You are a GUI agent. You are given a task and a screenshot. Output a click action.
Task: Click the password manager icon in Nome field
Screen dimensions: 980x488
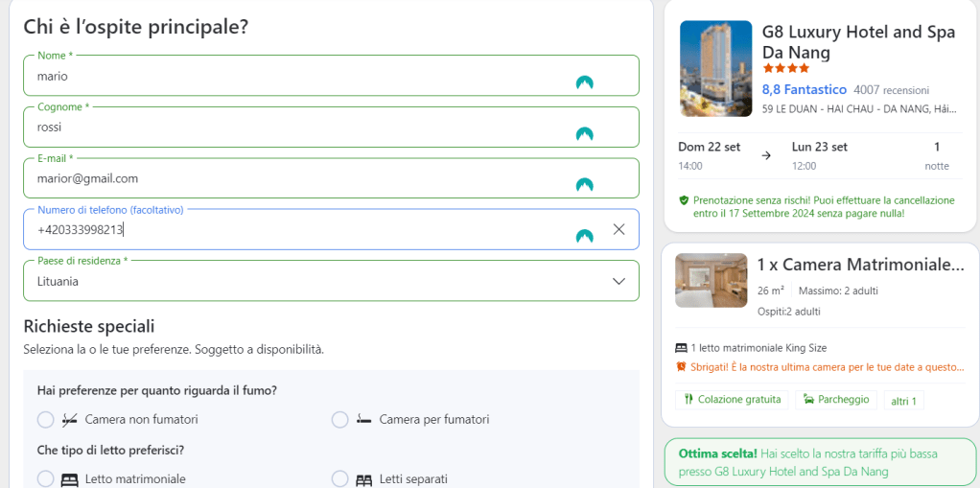pyautogui.click(x=584, y=82)
